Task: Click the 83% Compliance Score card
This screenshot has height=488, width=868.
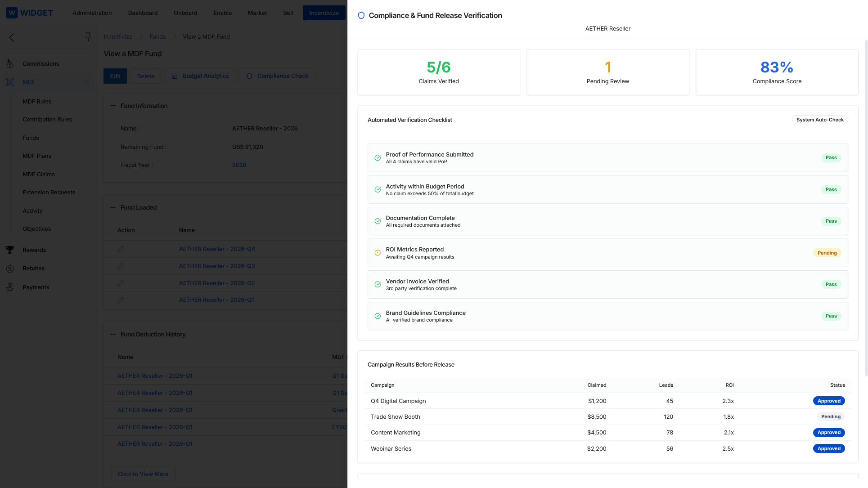Action: [777, 72]
